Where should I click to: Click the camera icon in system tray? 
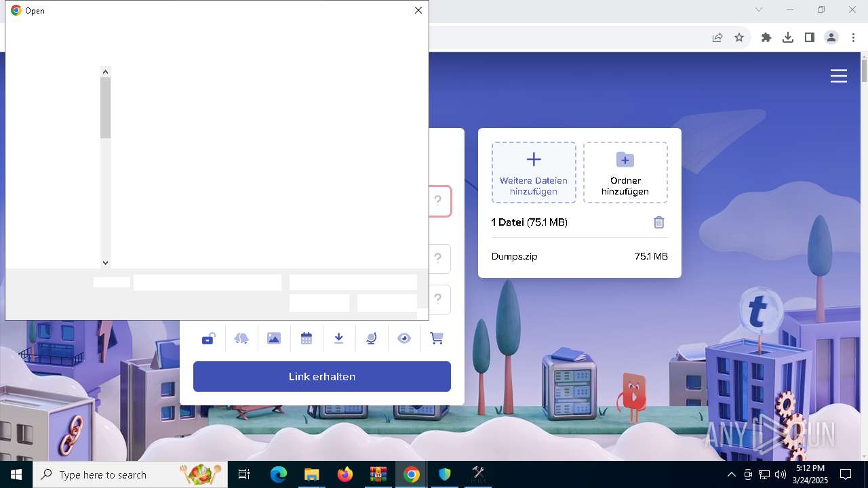[748, 474]
